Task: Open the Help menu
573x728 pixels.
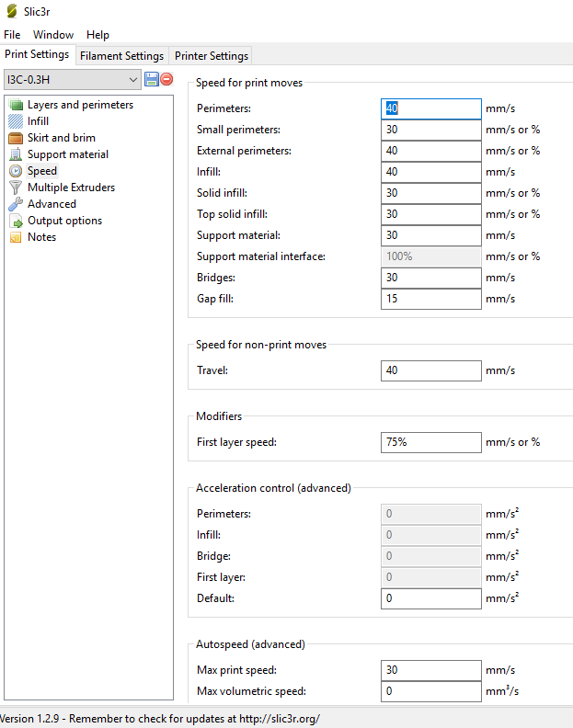Action: (97, 35)
